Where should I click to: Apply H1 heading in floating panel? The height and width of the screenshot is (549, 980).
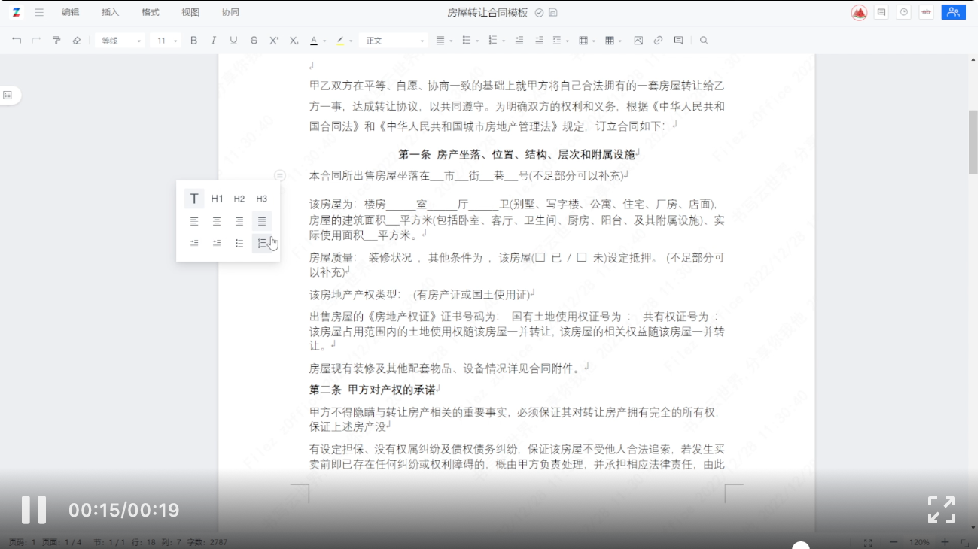point(217,199)
